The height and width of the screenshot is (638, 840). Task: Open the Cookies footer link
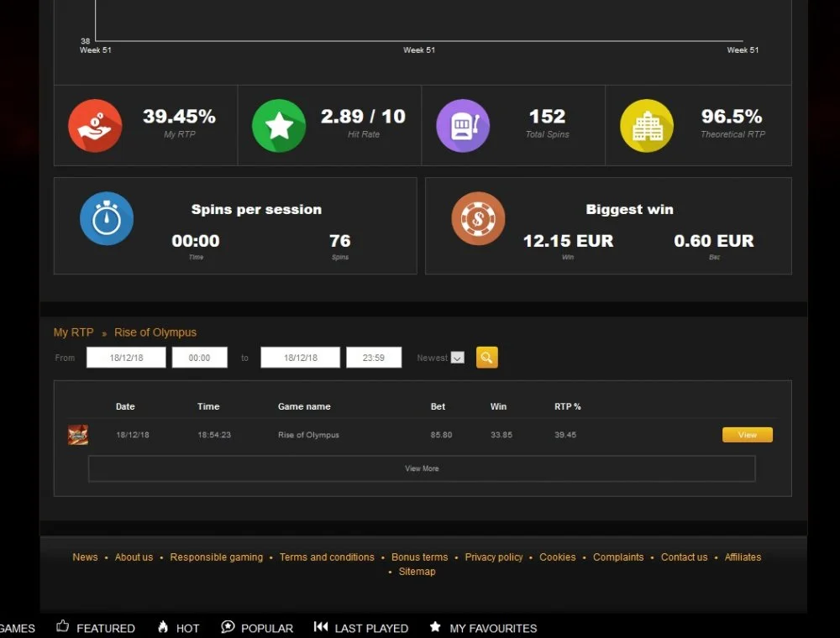(558, 557)
